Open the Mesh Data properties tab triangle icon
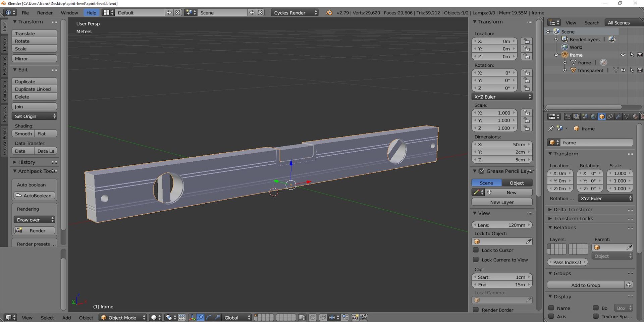 [x=627, y=116]
